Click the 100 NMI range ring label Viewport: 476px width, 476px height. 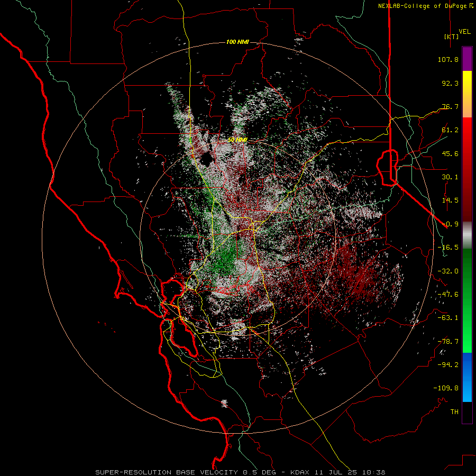coord(237,42)
